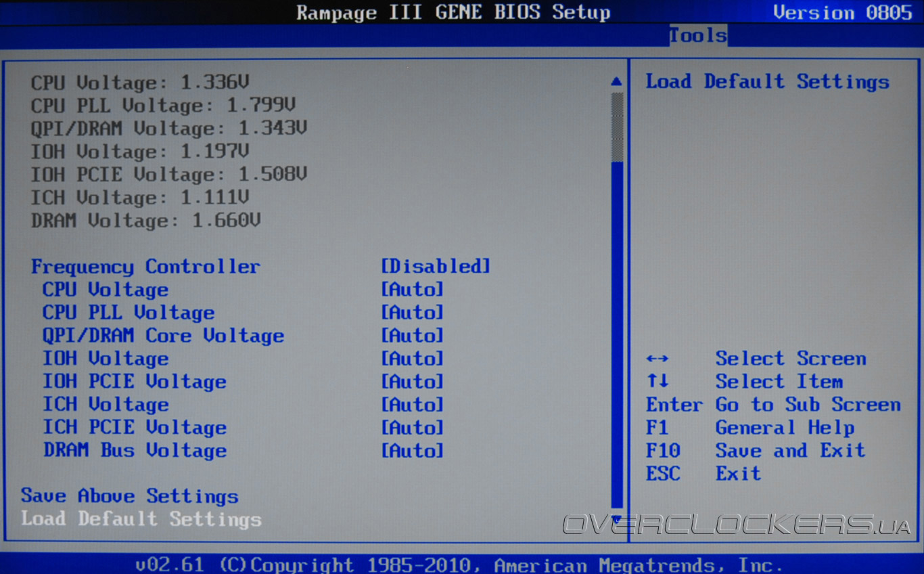Click the Version 0805 text
Screen dimensions: 924x574
(843, 13)
